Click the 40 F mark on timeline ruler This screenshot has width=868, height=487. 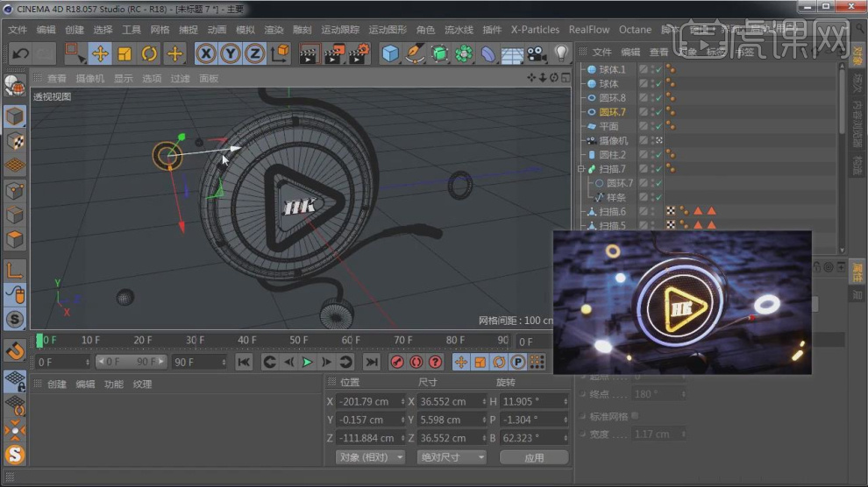click(247, 340)
